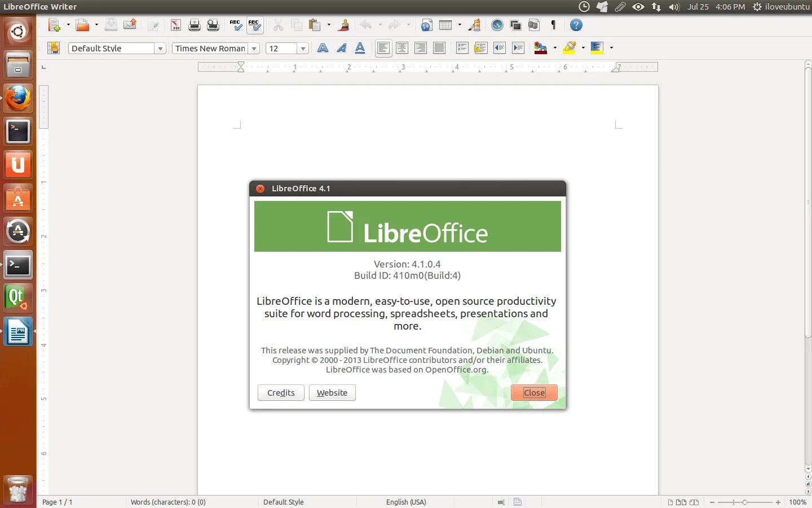Screen dimensions: 812x508
Task: Open the session menu iloveubuntu
Action: pos(782,7)
